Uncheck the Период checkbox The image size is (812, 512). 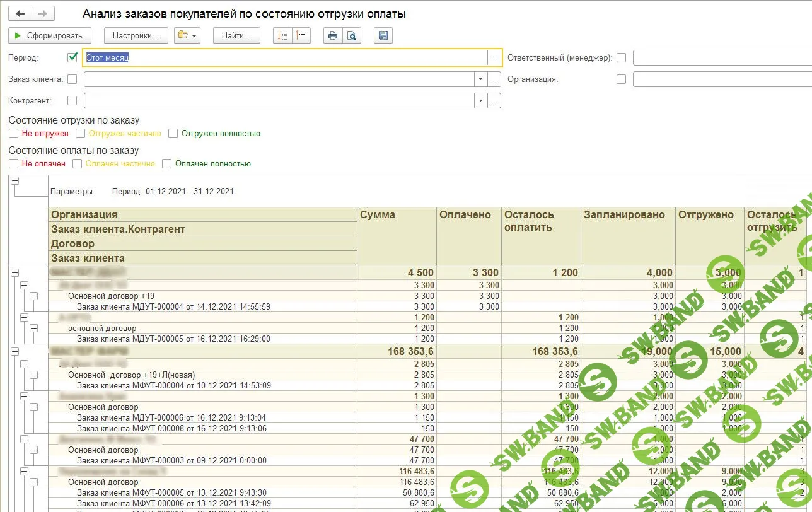[x=72, y=57]
